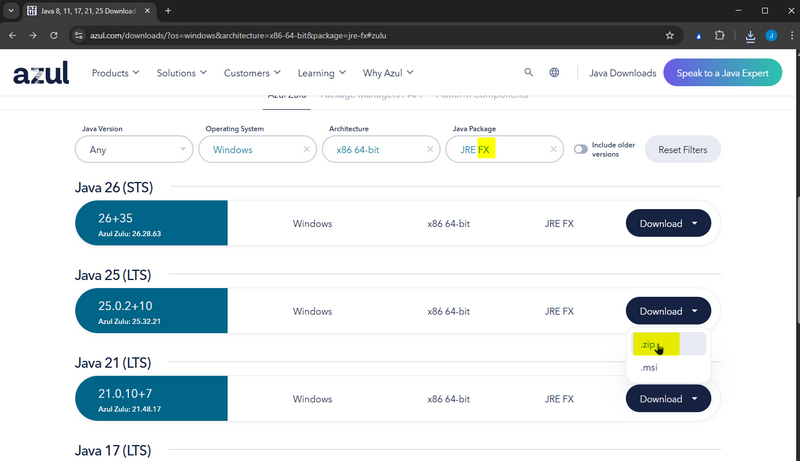Screen dimensions: 800x461
Task: Open the browser Extensions puzzle icon
Action: (719, 35)
